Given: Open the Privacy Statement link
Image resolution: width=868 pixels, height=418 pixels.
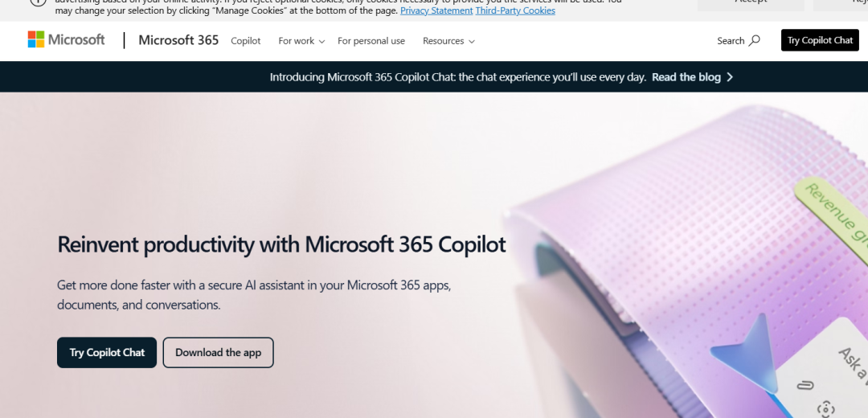Looking at the screenshot, I should point(436,10).
